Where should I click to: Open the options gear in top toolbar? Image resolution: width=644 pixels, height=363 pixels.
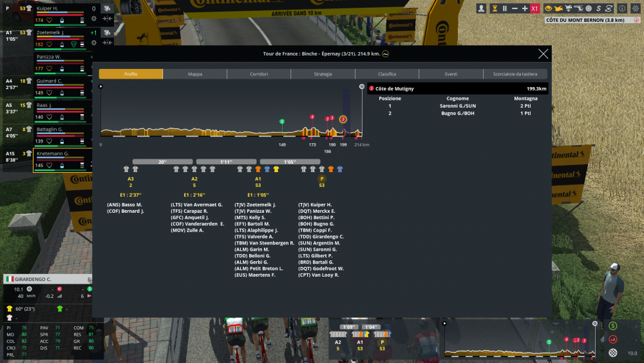[x=636, y=8]
